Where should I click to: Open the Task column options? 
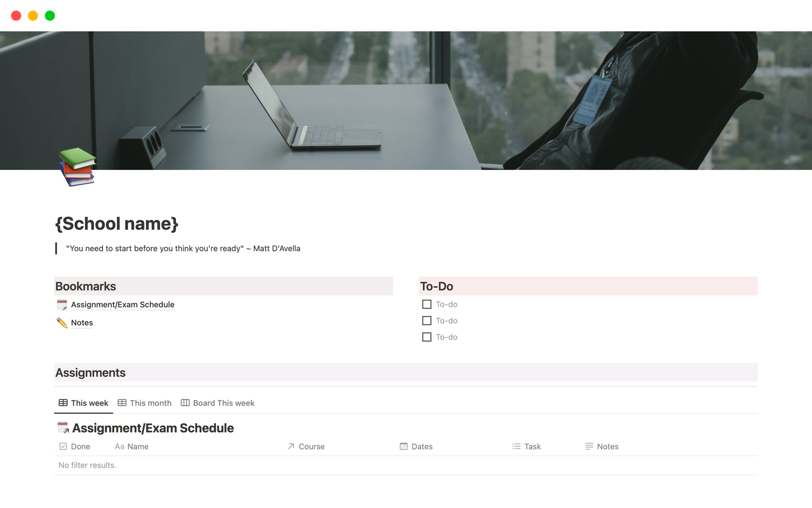[532, 445]
